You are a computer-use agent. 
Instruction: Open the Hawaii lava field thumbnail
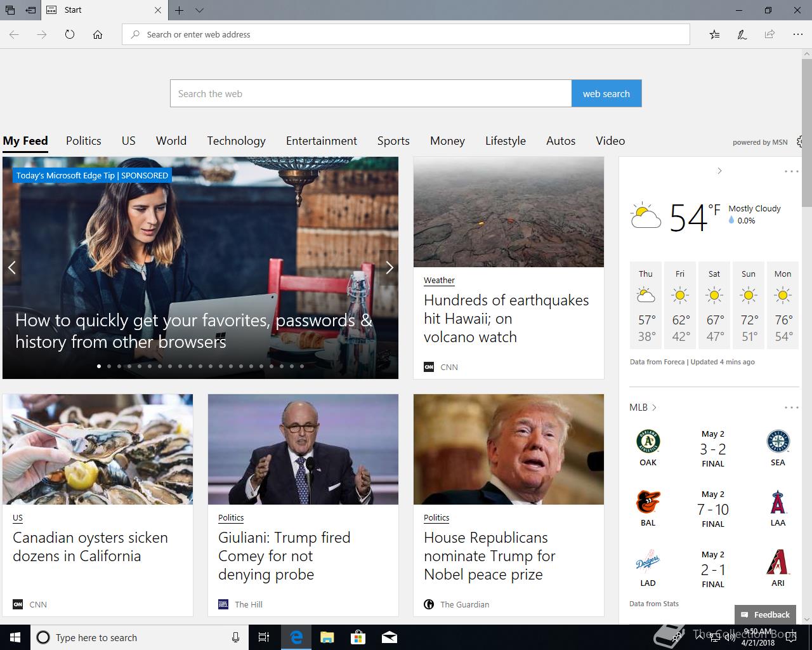[x=509, y=212]
